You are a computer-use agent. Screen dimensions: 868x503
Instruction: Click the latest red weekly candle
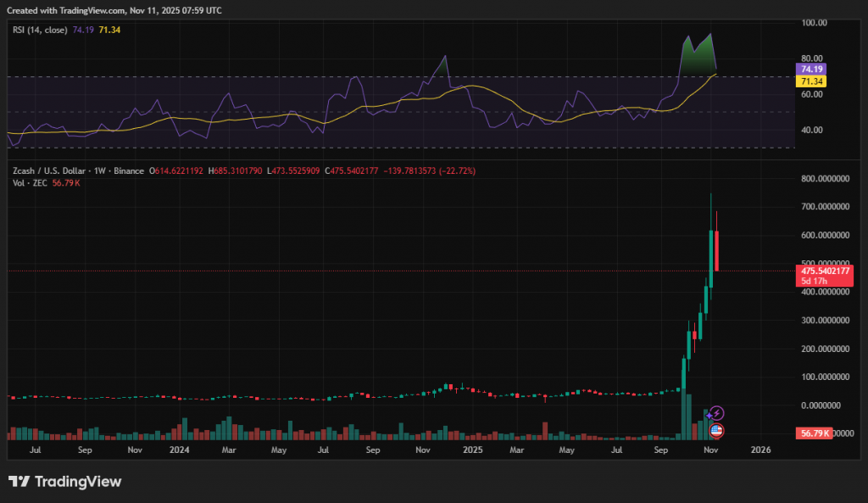coord(717,250)
